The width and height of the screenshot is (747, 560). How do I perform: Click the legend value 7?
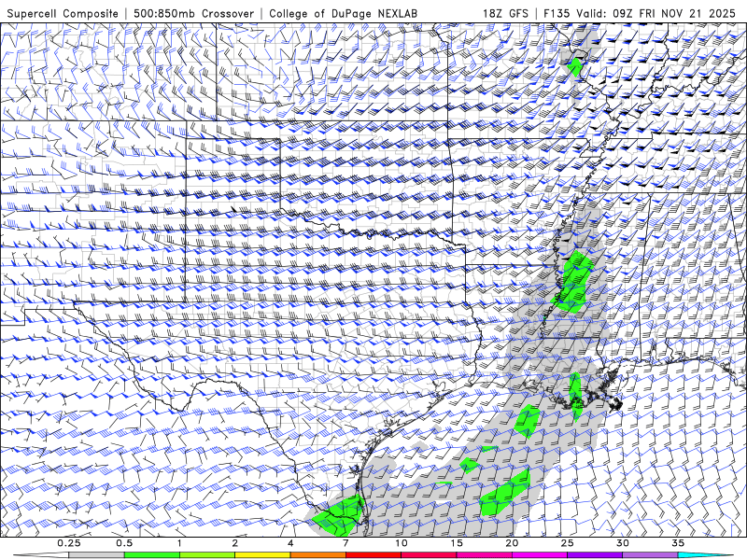345,543
